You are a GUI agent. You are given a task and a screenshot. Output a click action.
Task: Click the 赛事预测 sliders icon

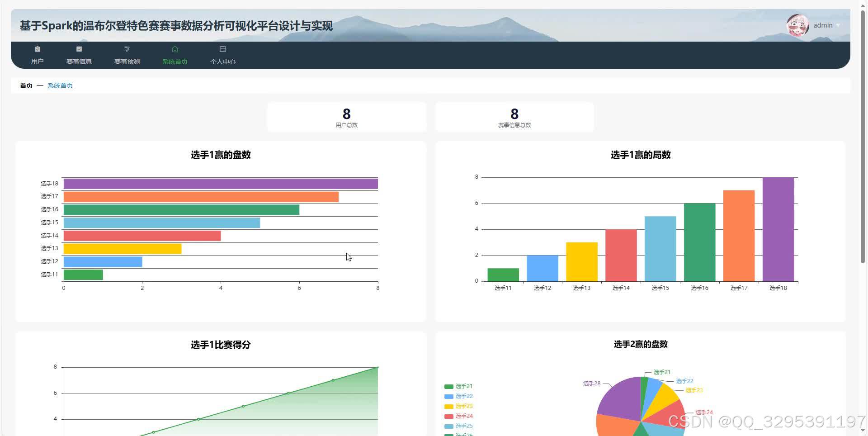point(127,49)
